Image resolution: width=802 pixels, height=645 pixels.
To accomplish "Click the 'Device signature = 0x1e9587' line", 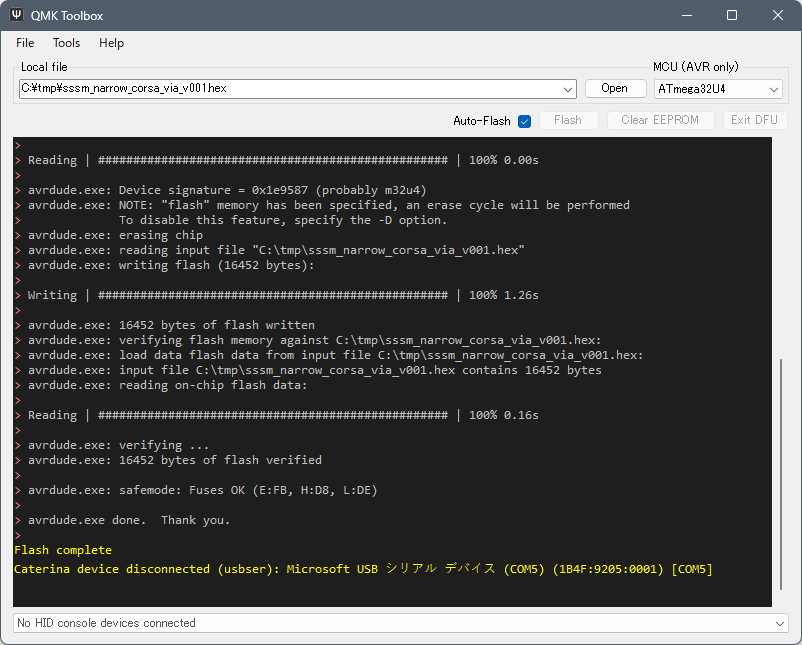I will tap(227, 190).
